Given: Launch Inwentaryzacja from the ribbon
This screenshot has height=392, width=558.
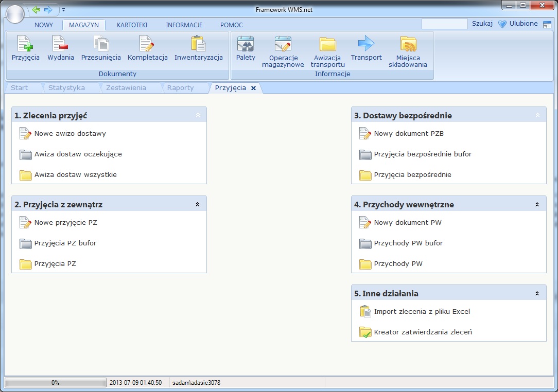Looking at the screenshot, I should pyautogui.click(x=198, y=45).
